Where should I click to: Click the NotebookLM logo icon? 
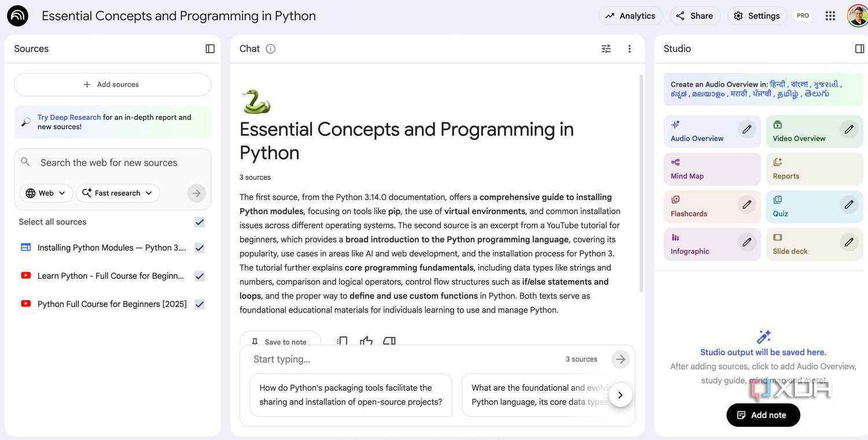point(17,16)
